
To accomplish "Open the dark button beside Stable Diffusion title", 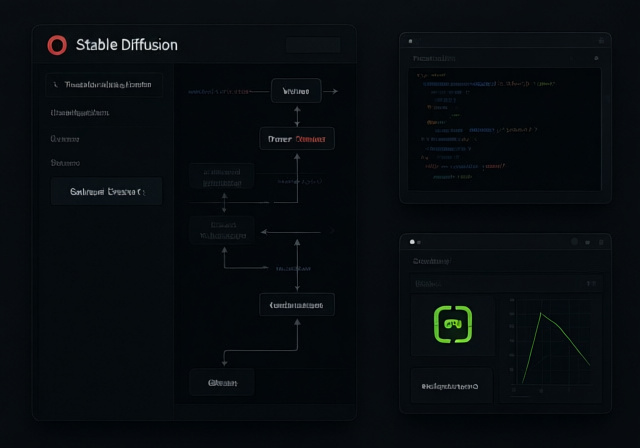I will [x=313, y=45].
